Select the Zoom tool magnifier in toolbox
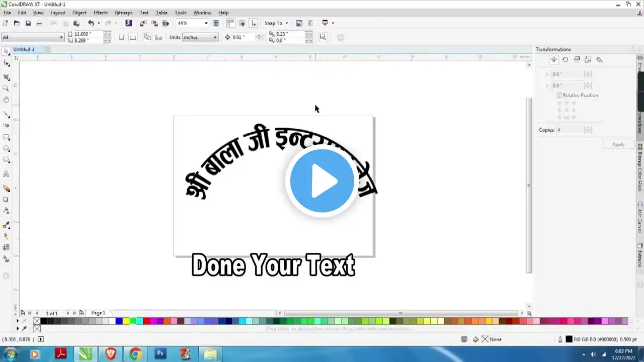This screenshot has height=362, width=644. tap(6, 88)
